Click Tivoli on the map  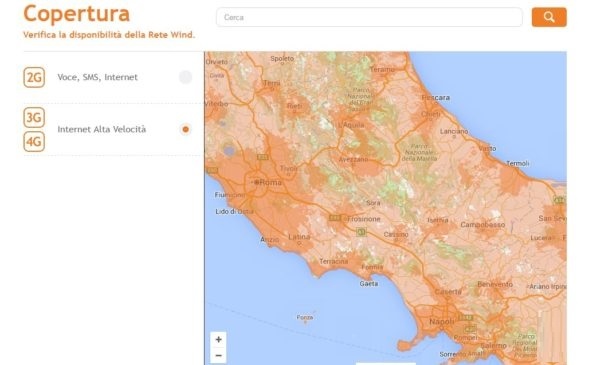(289, 168)
